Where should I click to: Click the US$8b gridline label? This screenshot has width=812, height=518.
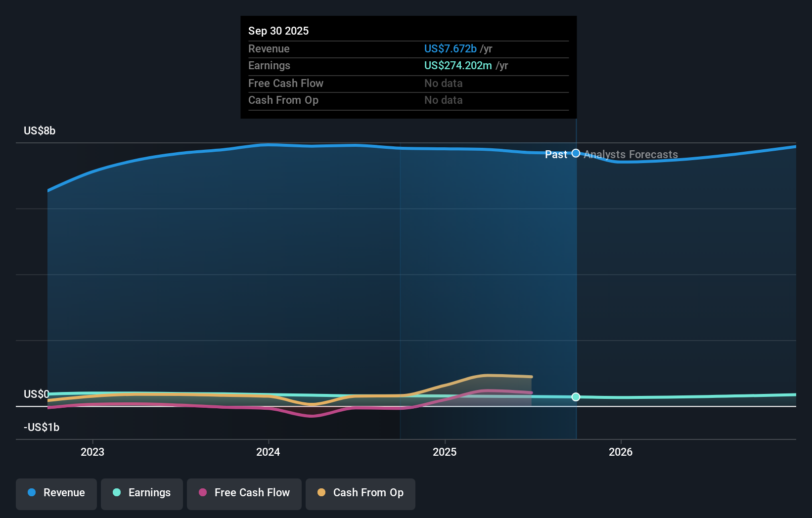[x=39, y=130]
